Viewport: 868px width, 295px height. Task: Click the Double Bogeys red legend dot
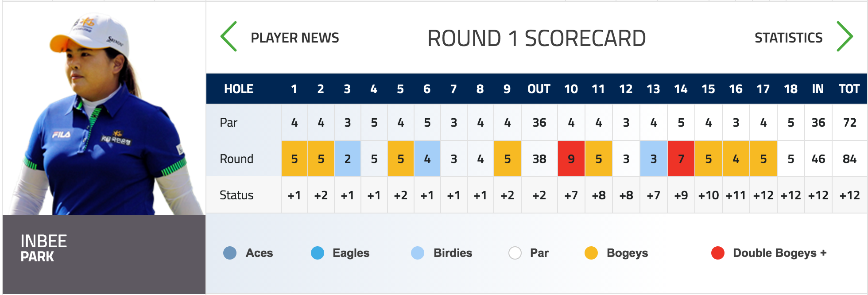718,253
